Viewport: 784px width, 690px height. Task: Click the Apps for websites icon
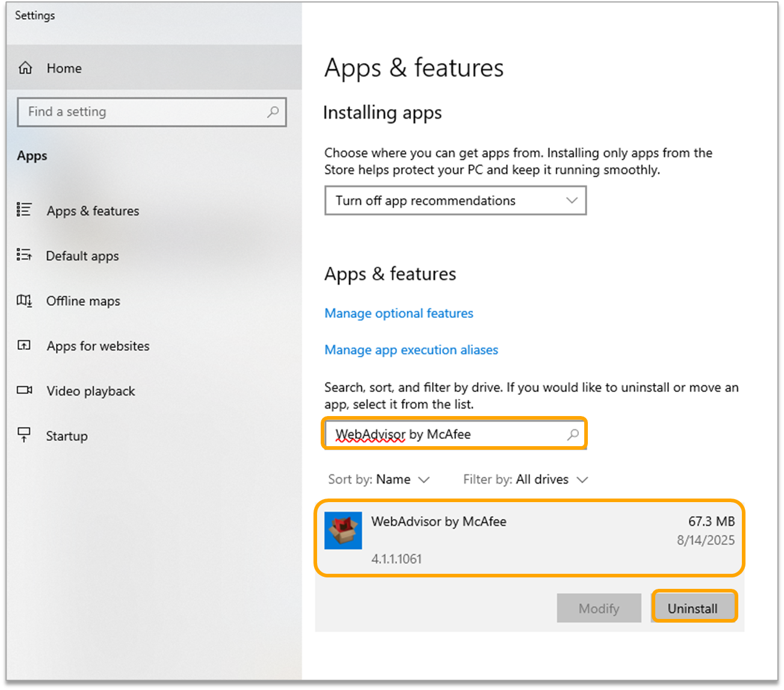[24, 346]
